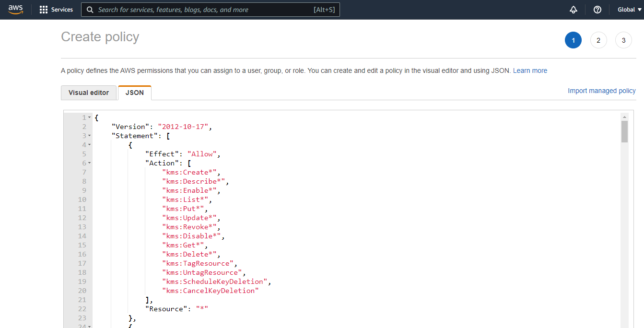644x328 pixels.
Task: Click Import managed policy
Action: tap(601, 91)
